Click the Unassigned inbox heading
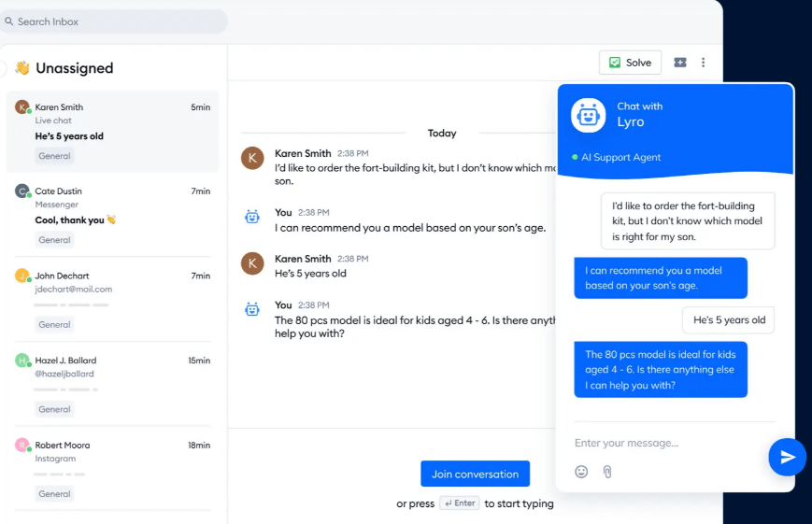 point(74,68)
